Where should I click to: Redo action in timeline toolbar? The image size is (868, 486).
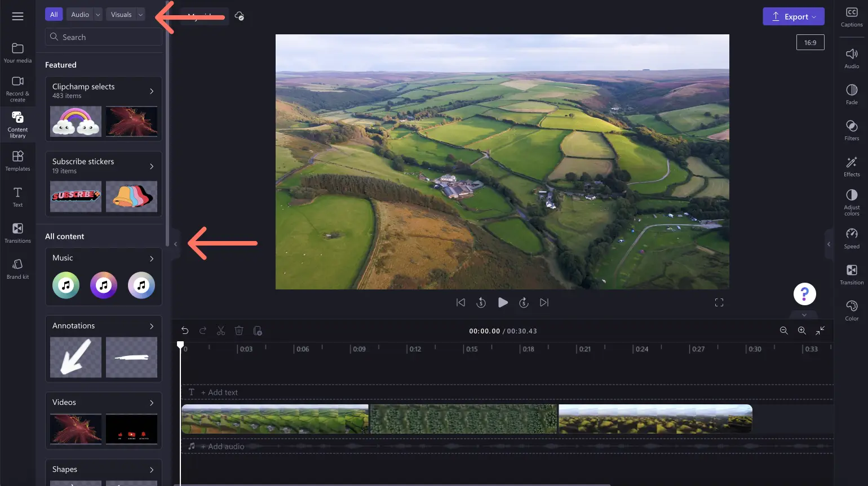pyautogui.click(x=203, y=331)
